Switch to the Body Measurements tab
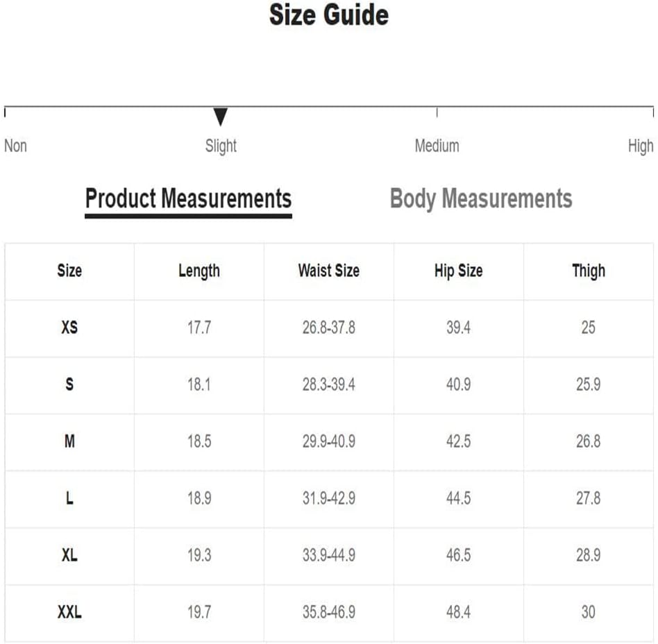The image size is (658, 644). (481, 199)
